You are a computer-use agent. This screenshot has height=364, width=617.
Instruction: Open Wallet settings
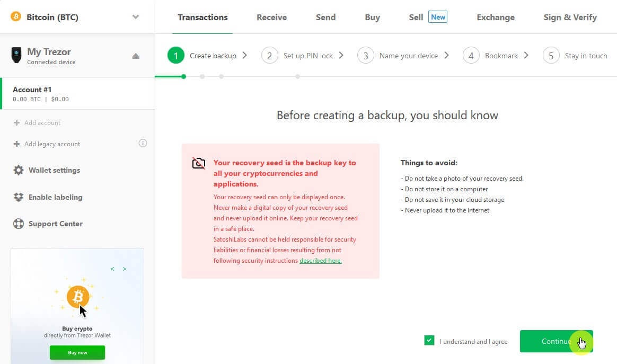pos(54,170)
